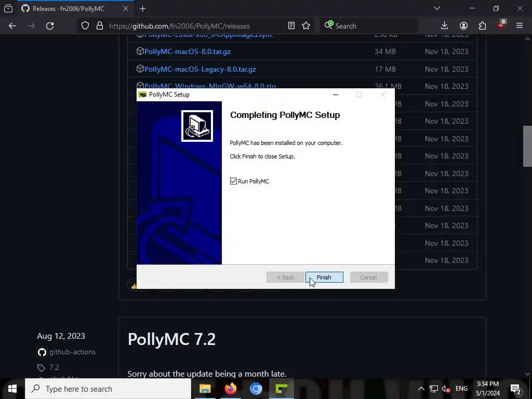The height and width of the screenshot is (399, 532).
Task: Open the Firefox downloads panel
Action: pos(445,26)
